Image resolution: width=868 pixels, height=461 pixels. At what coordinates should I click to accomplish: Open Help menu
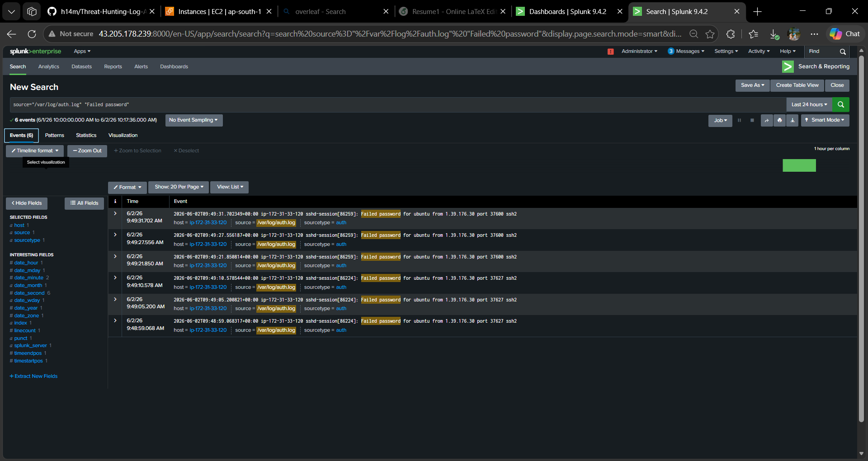(788, 52)
